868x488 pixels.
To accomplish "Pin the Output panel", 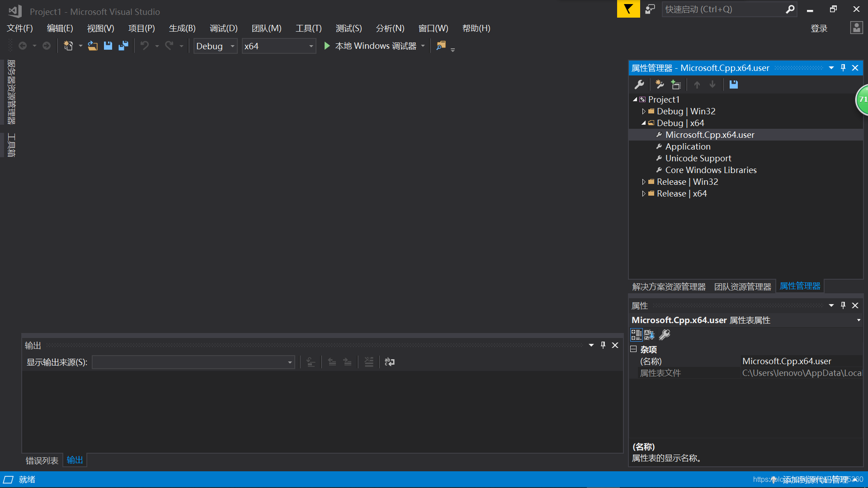I will (x=603, y=345).
